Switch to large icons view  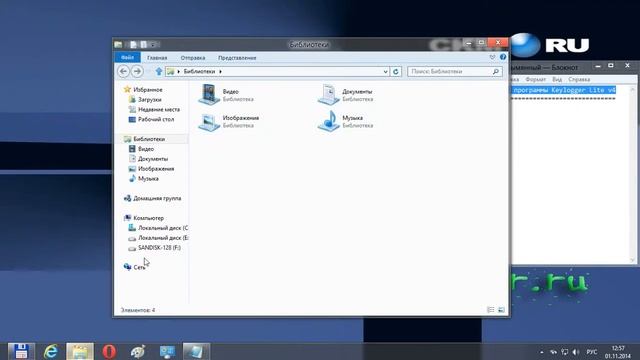tap(501, 310)
